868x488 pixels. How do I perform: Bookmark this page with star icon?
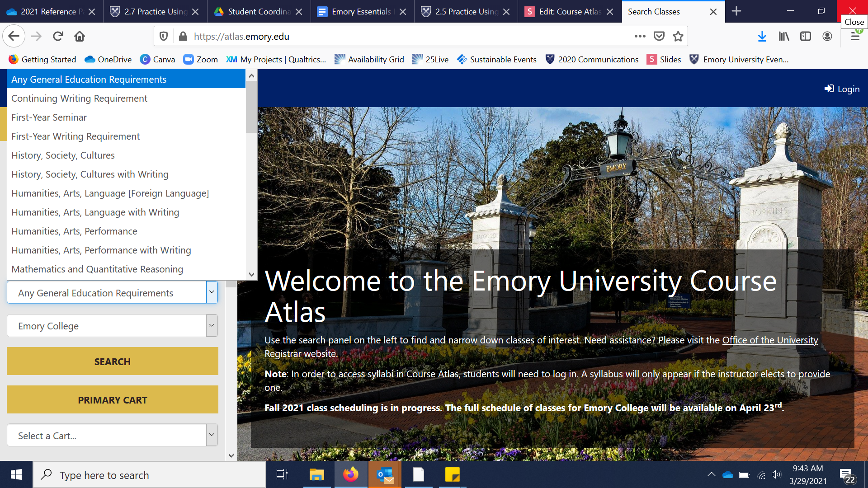678,36
